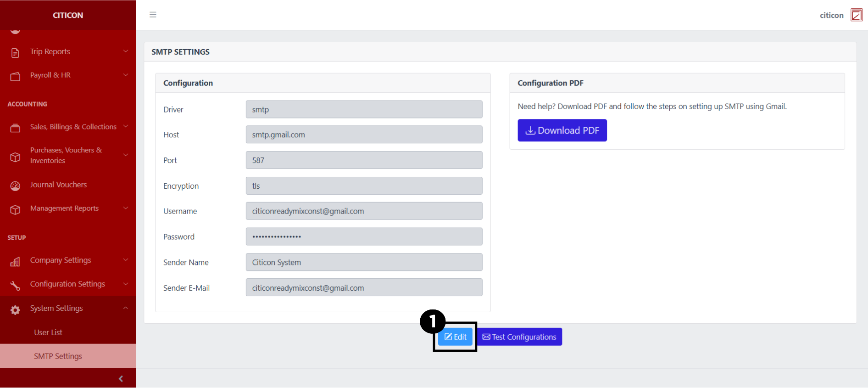
Task: Click the Encryption field showing tls
Action: pos(364,186)
